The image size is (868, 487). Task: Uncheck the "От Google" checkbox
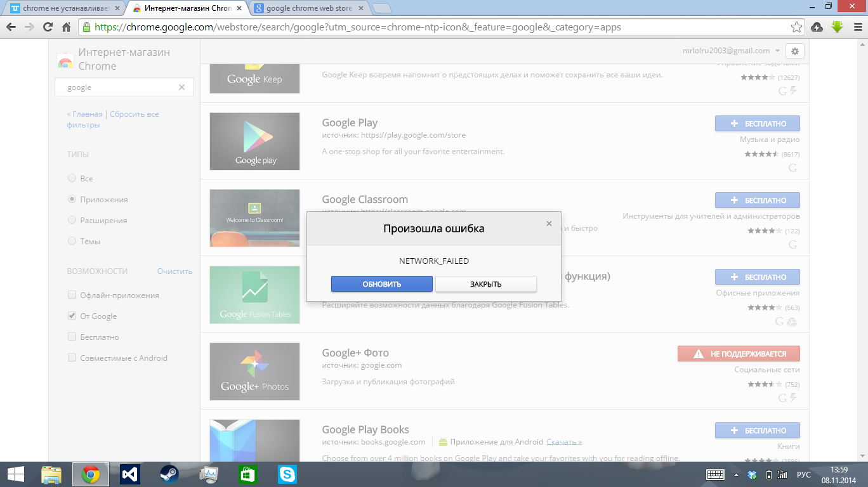click(x=72, y=316)
